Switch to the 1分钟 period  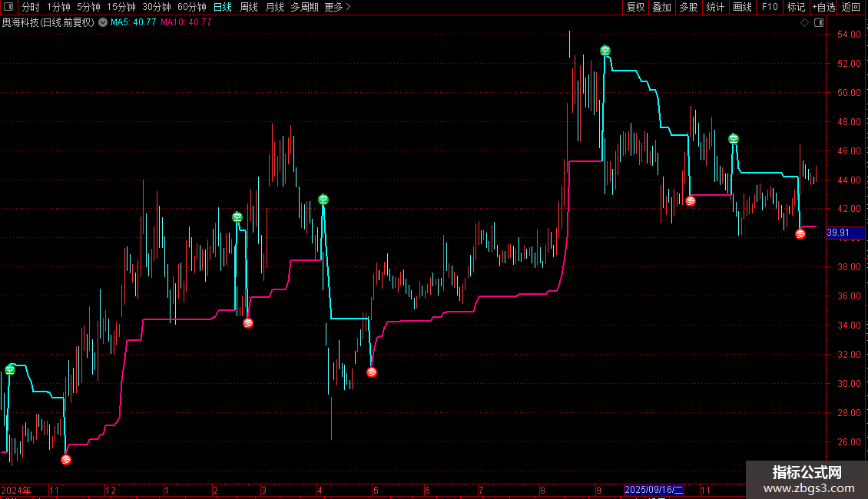point(58,7)
